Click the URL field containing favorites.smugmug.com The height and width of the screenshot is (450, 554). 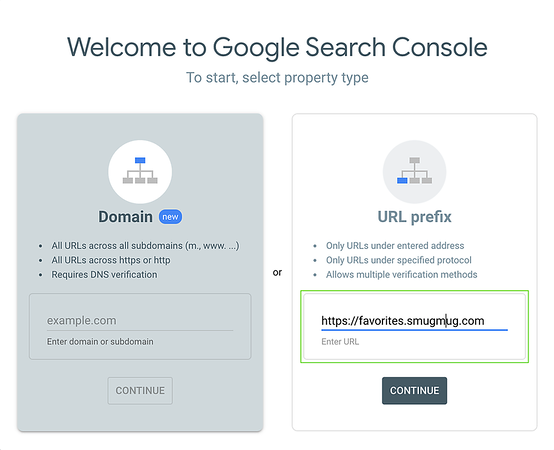tap(414, 321)
